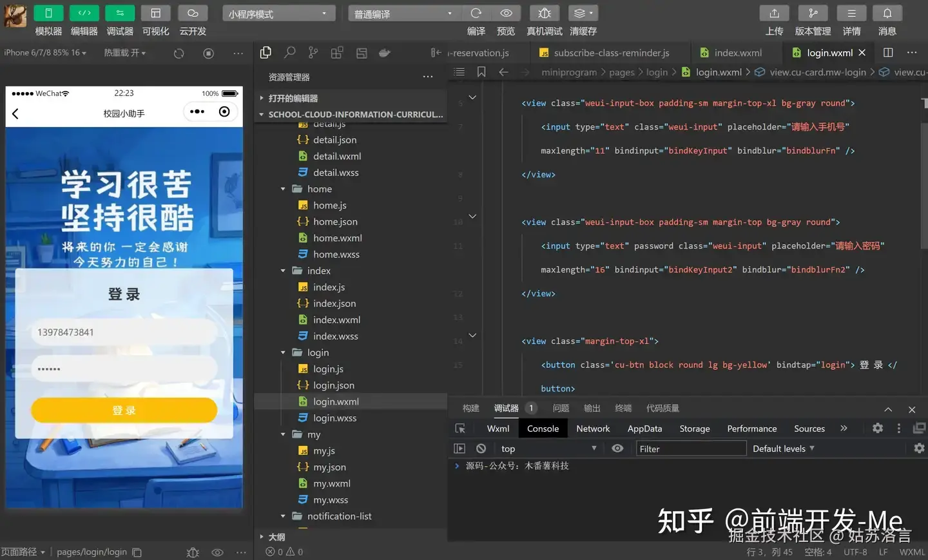Open the 小程序模式 mode dropdown
The width and height of the screenshot is (928, 560).
279,14
